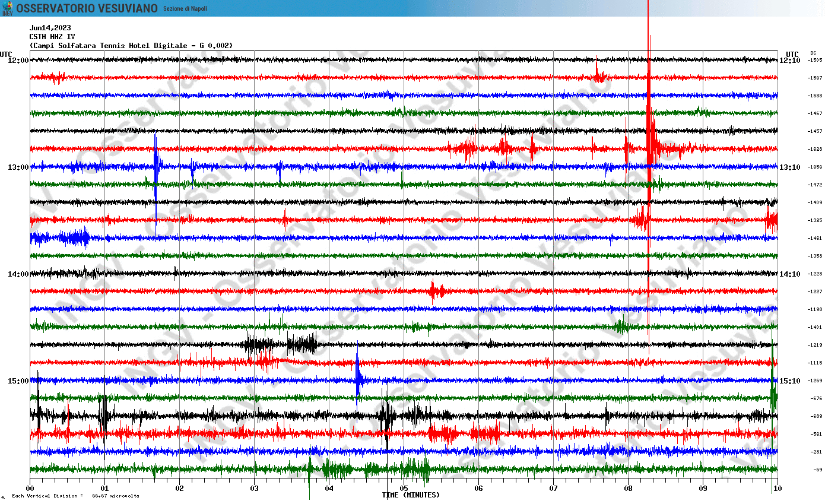The height and width of the screenshot is (504, 825).
Task: Click the Each Vertical Division scale note
Action: point(75,496)
